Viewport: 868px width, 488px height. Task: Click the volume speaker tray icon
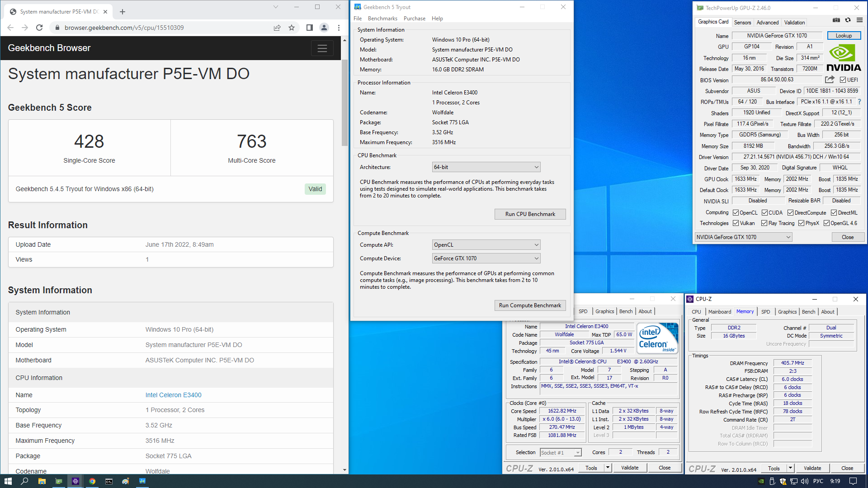(x=805, y=481)
